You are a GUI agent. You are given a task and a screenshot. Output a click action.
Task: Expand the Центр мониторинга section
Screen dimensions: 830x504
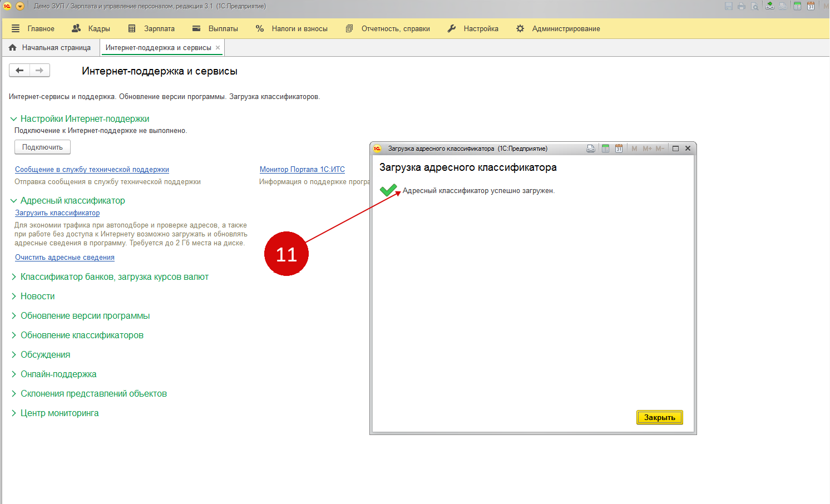click(14, 413)
